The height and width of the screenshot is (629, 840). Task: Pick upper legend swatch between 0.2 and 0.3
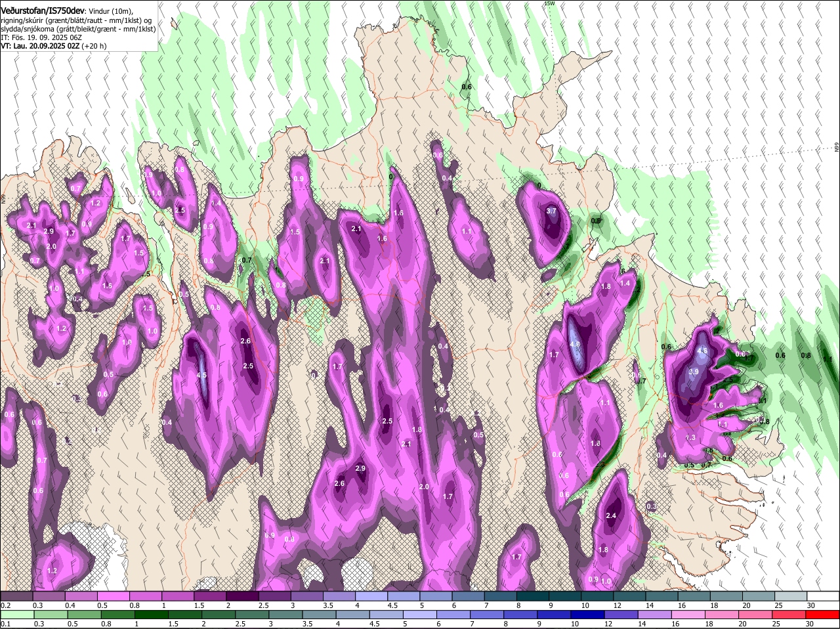[x=18, y=596]
